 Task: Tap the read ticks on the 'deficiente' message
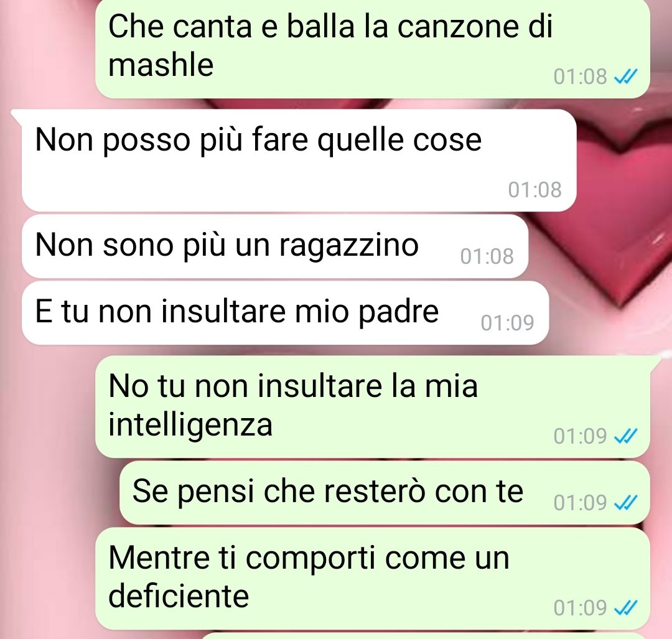[x=626, y=608]
